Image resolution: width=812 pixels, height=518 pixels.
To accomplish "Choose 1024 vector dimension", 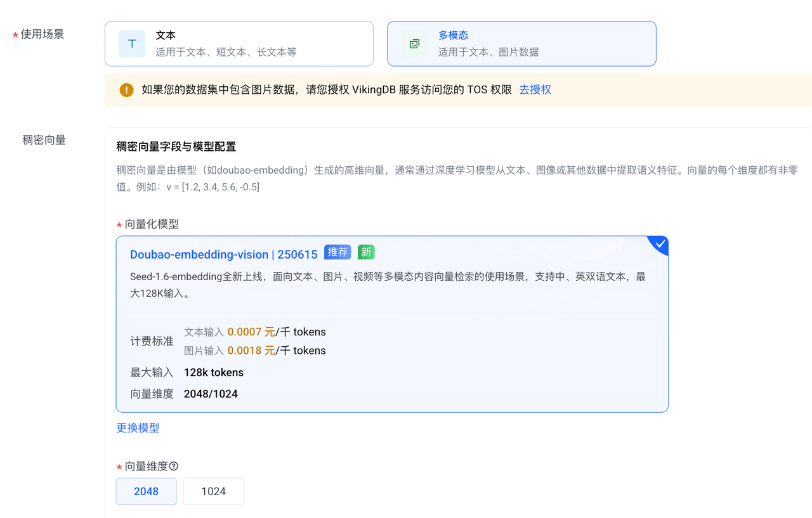I will tap(213, 491).
